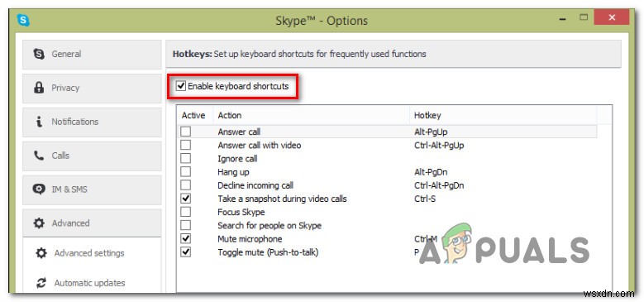Viewport: 644px width, 302px height.
Task: Uncheck Enable keyboard shortcuts
Action: point(180,86)
